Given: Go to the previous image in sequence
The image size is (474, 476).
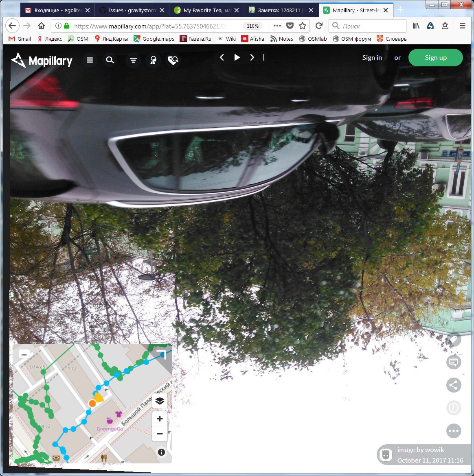Looking at the screenshot, I should click(222, 57).
